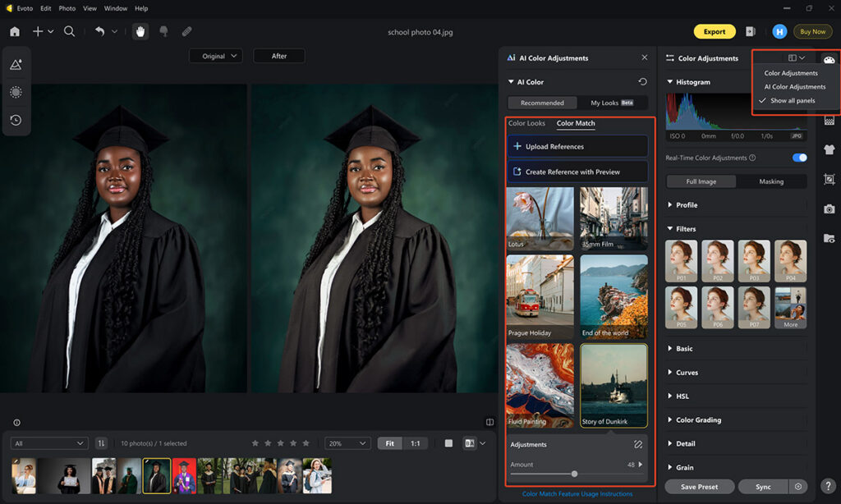Image resolution: width=841 pixels, height=504 pixels.
Task: Open the help question mark icon
Action: click(829, 485)
